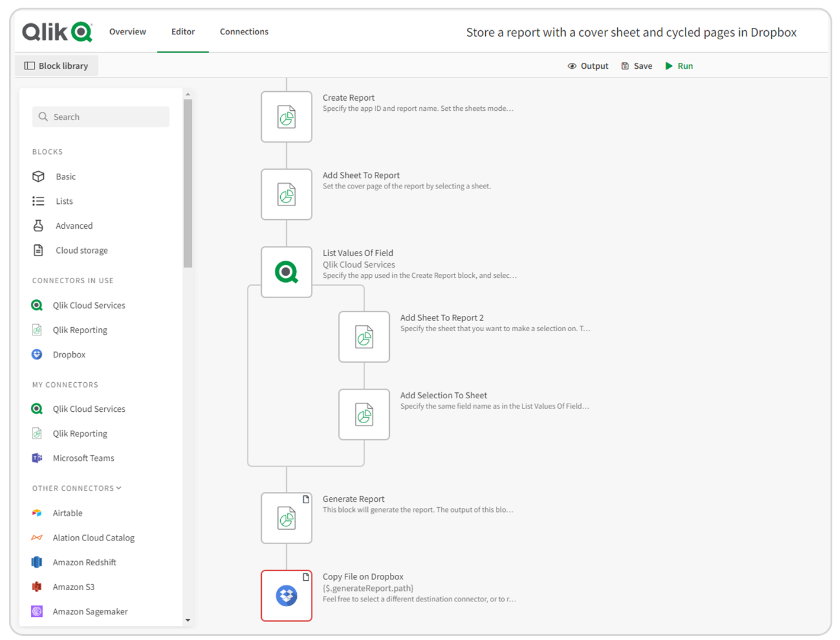Save the automation
The image size is (840, 640).
(637, 66)
